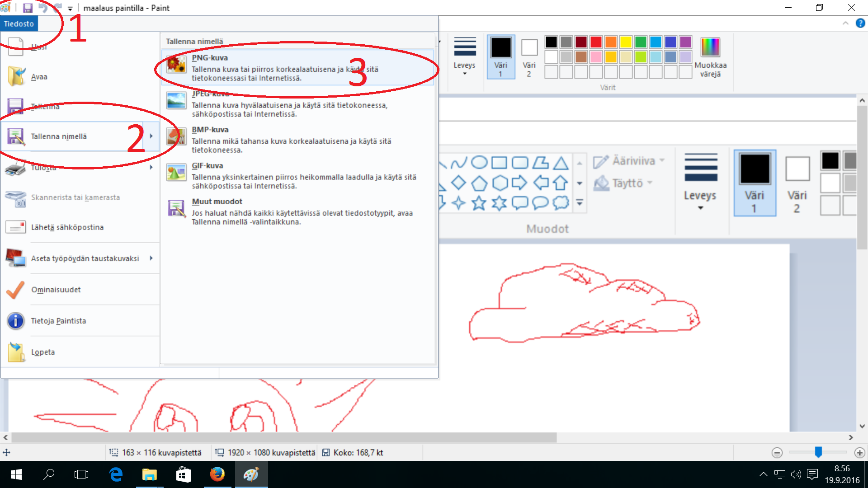Click the blue help question mark icon
The width and height of the screenshot is (868, 488).
tap(860, 23)
